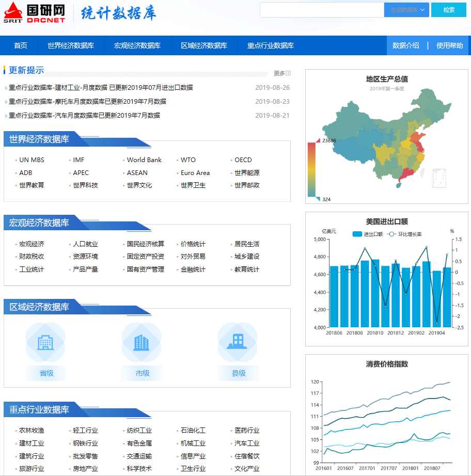Open the 市级 skyscraper icon
This screenshot has width=471, height=476.
[142, 342]
